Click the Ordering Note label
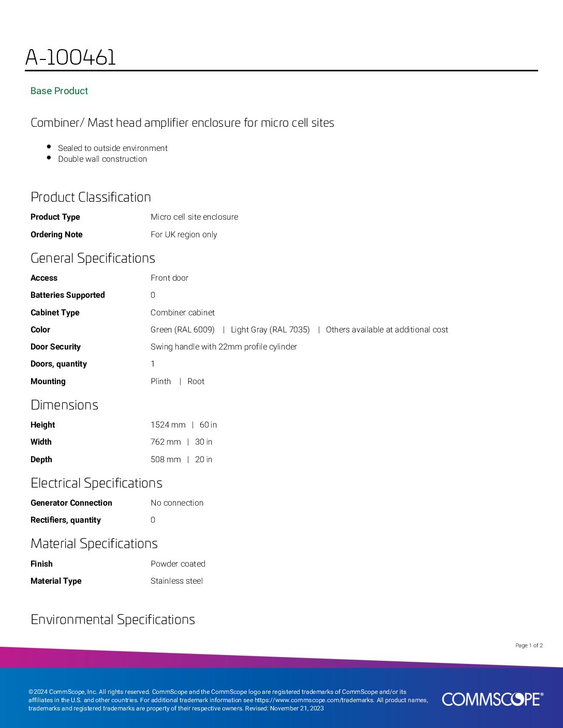 tap(56, 235)
